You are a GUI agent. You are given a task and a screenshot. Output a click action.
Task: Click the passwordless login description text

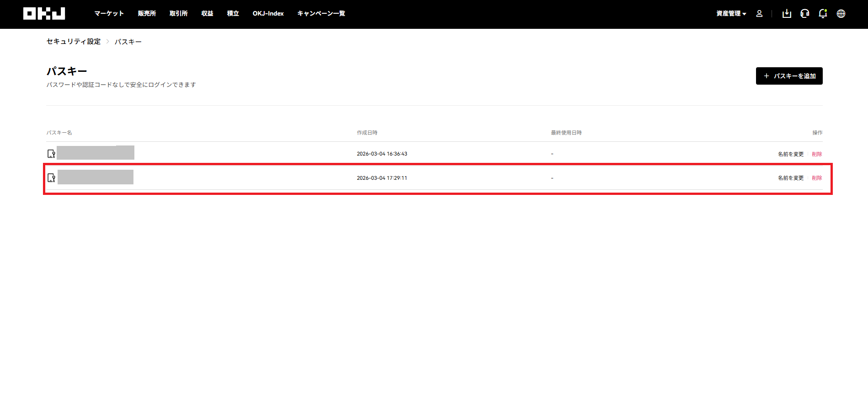(121, 85)
